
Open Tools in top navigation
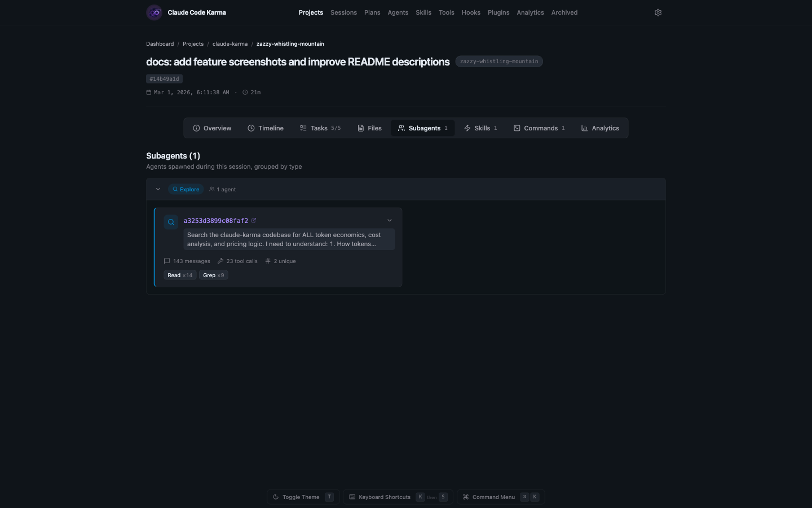447,12
